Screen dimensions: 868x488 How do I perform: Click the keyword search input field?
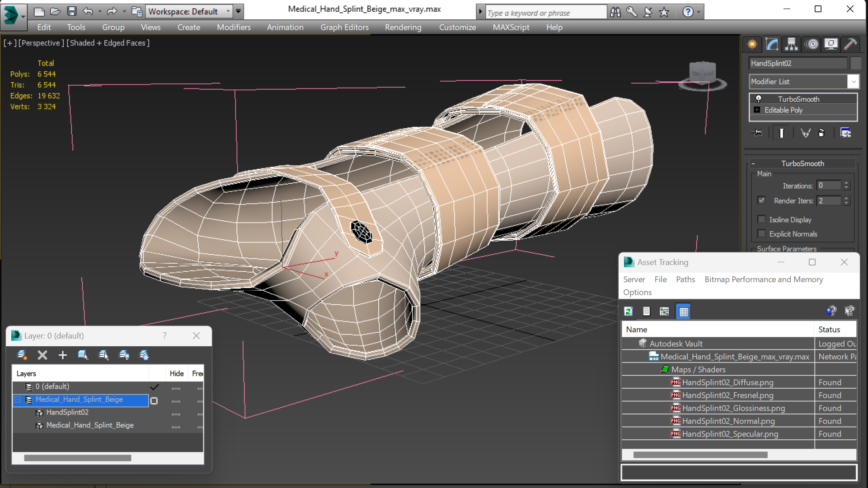click(545, 13)
